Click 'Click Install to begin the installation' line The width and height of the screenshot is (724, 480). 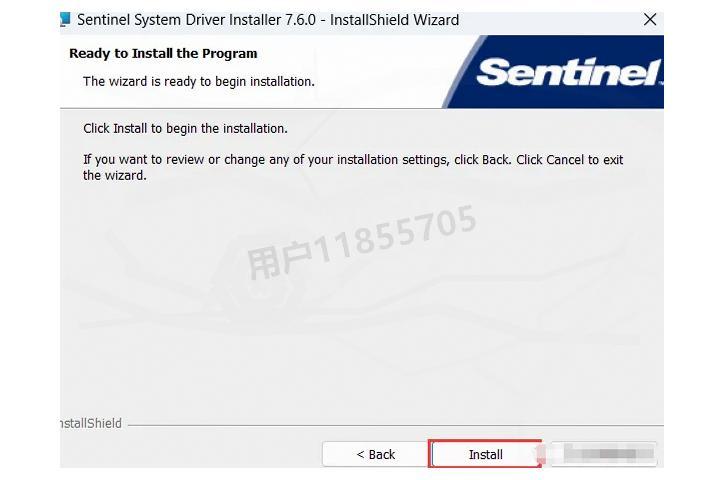[185, 128]
